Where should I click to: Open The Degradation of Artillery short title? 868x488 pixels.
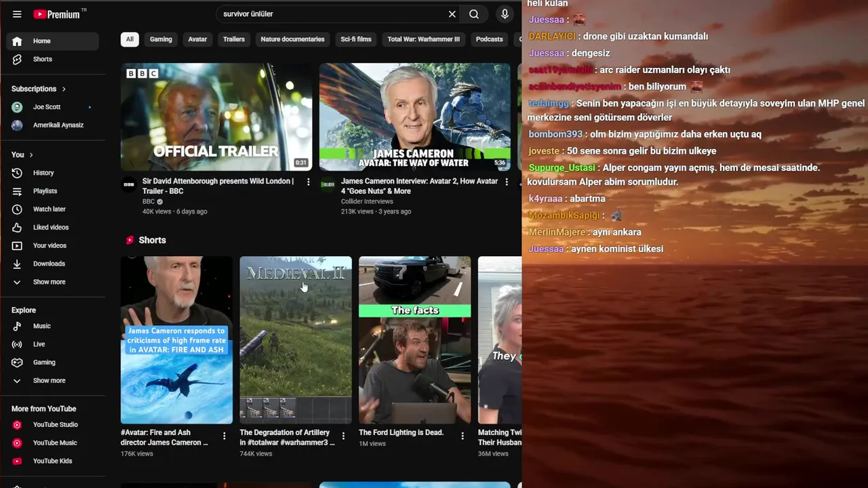[x=288, y=438]
